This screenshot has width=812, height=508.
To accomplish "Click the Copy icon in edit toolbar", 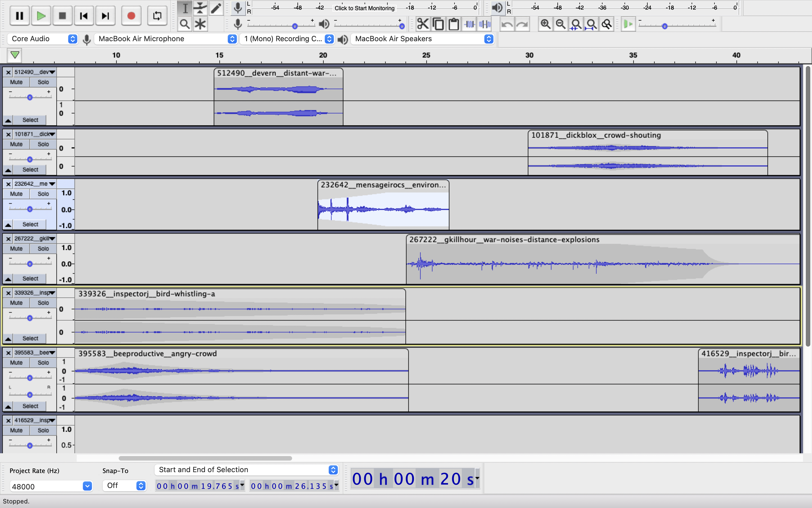I will pos(438,24).
